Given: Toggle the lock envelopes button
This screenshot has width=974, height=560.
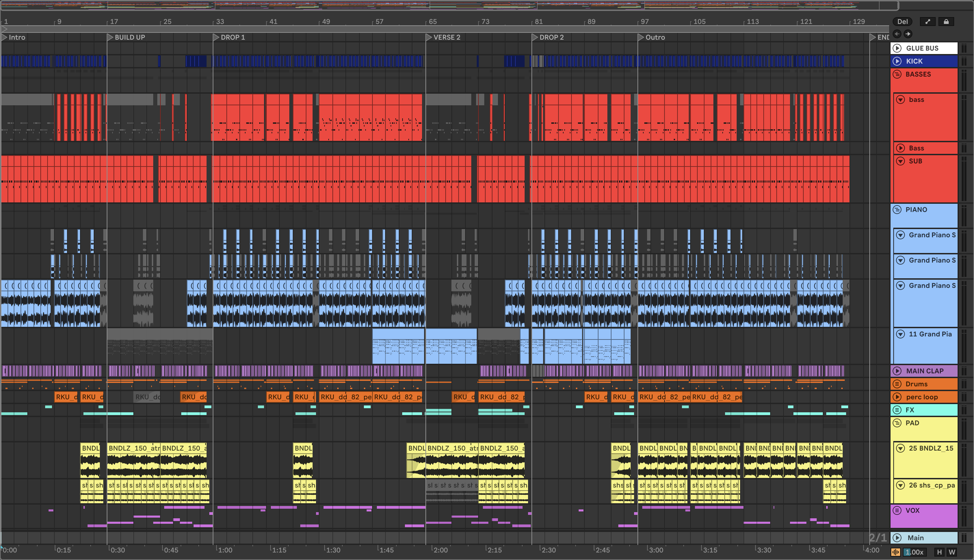Looking at the screenshot, I should [946, 22].
